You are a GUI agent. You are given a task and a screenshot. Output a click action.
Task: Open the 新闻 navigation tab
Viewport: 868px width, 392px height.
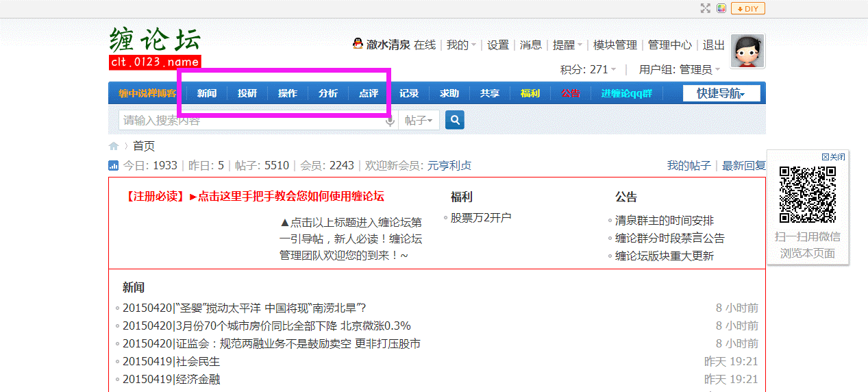point(207,93)
